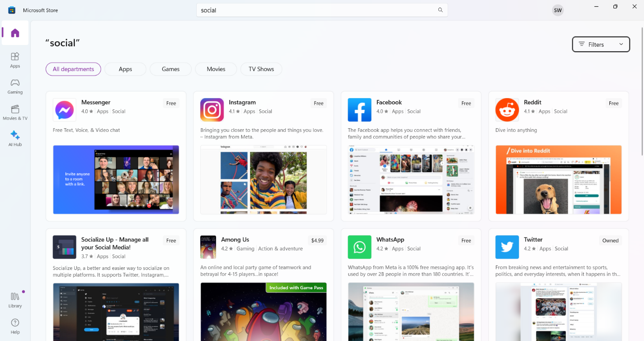Open the Apps section in sidebar

pos(15,59)
